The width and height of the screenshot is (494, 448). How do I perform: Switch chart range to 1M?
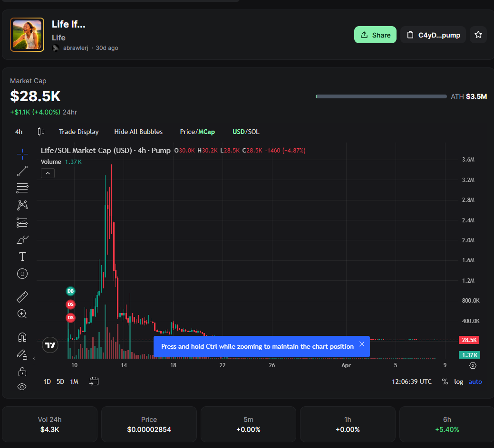(74, 381)
